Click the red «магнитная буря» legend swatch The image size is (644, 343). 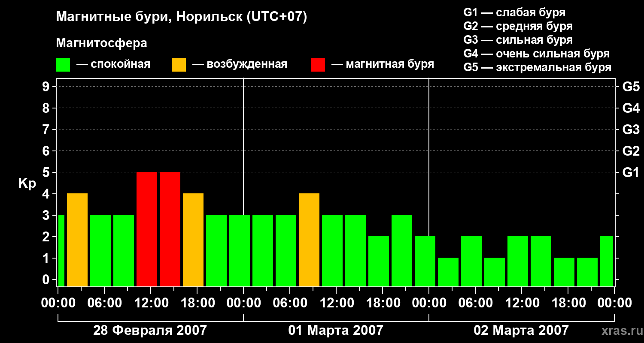318,65
